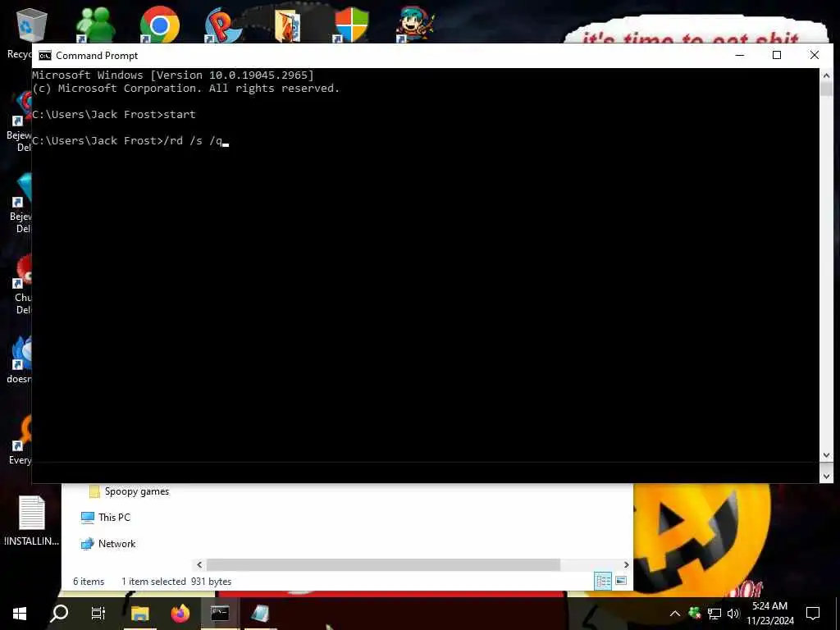
Task: Click the Command Prompt title bar icon
Action: click(x=45, y=56)
